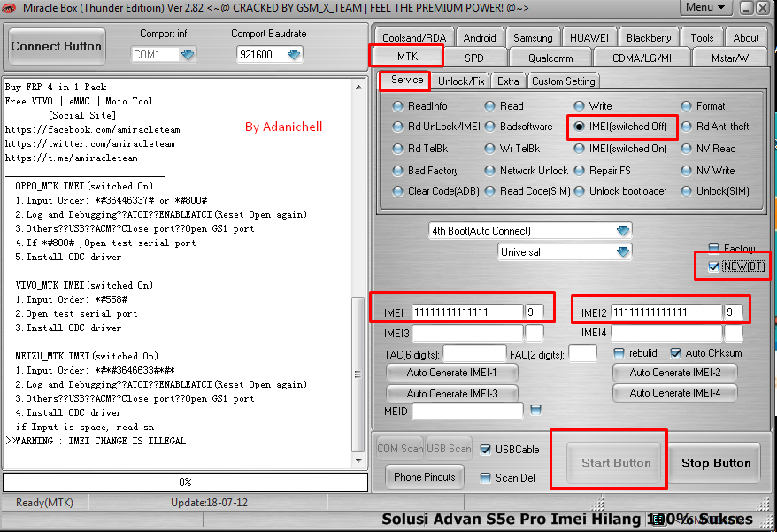The height and width of the screenshot is (532, 777).
Task: Click Auto Cenerate IMEI-4 button
Action: coord(675,393)
